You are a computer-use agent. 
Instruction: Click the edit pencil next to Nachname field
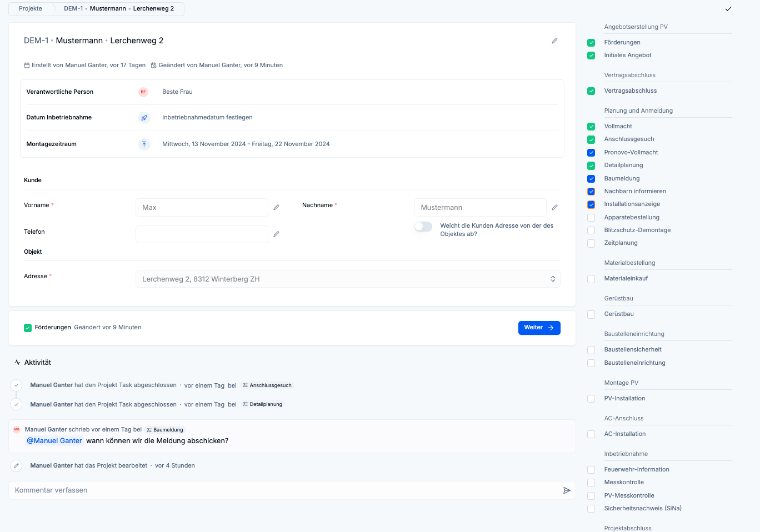pyautogui.click(x=554, y=207)
